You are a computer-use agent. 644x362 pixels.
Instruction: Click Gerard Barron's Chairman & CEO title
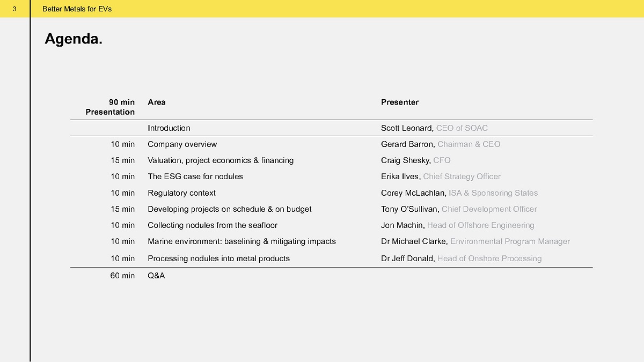click(469, 144)
